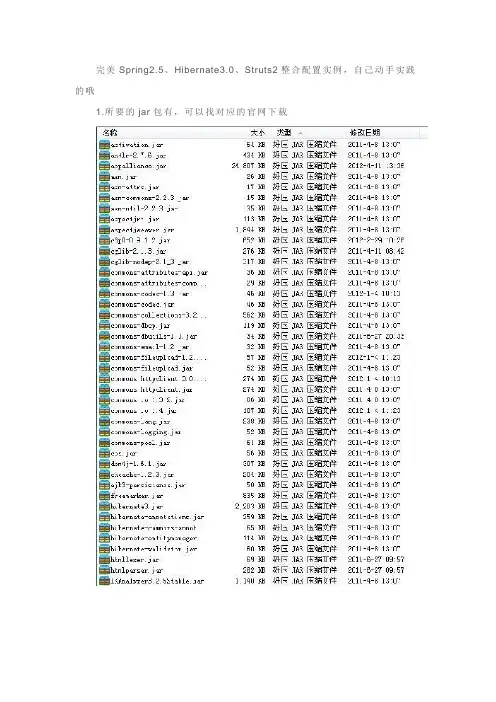
Task: Click the commons-io-1.4.jar icon
Action: [104, 411]
